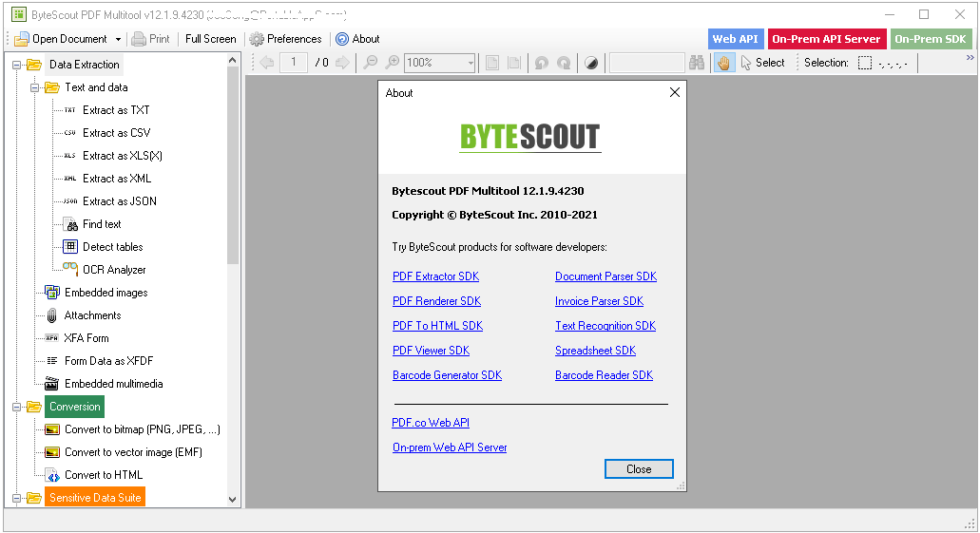Open PDF Extractor SDK link

[435, 276]
